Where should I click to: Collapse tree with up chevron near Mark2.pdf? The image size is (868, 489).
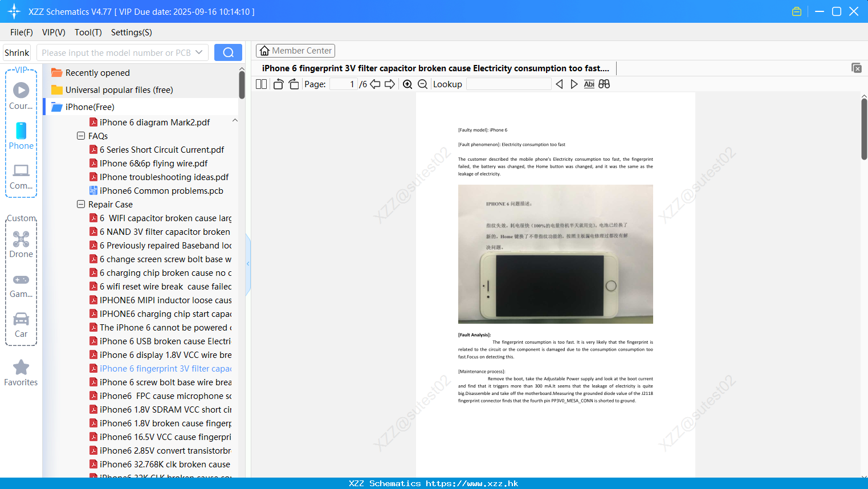pos(235,120)
